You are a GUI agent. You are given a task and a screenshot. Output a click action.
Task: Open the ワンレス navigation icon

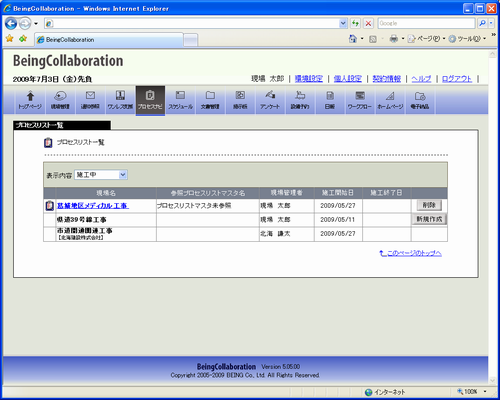[120, 100]
